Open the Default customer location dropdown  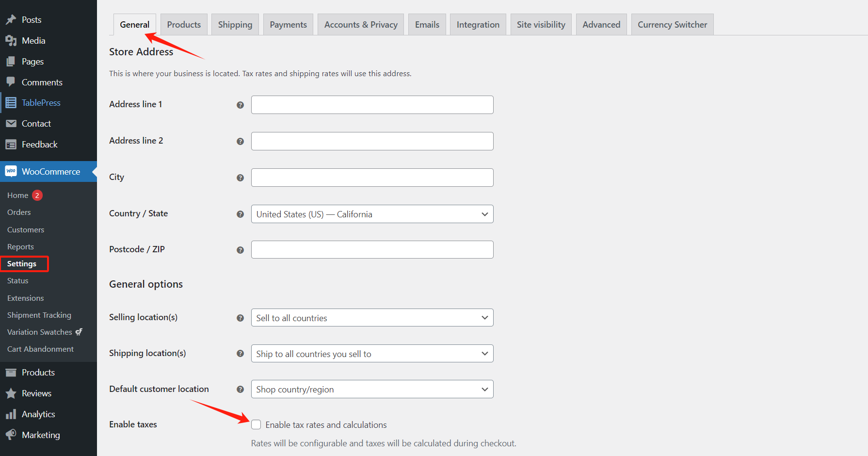(372, 389)
